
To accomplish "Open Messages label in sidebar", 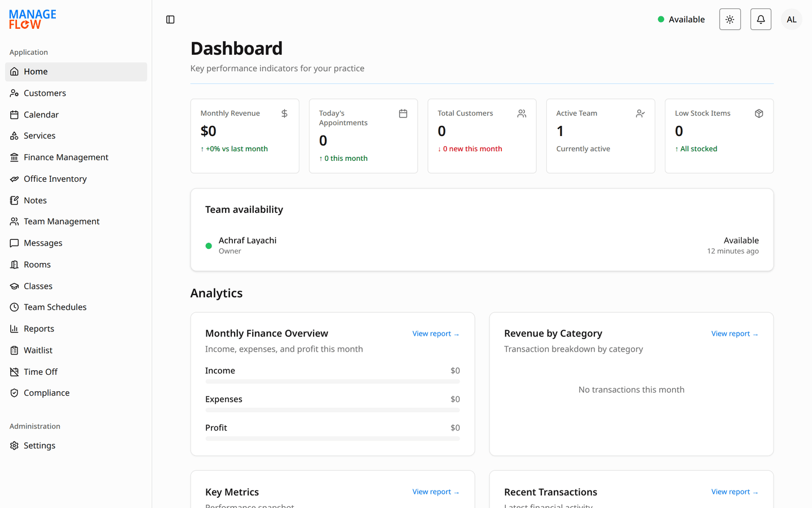I will (43, 243).
